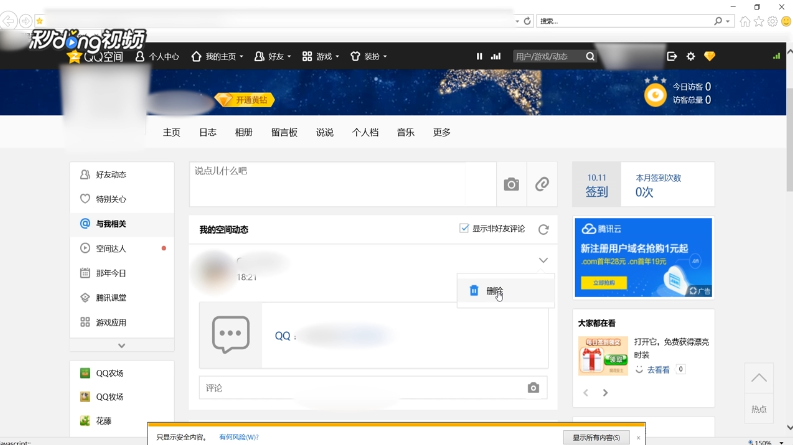
Task: Pause the music with the pause icon
Action: pyautogui.click(x=479, y=57)
